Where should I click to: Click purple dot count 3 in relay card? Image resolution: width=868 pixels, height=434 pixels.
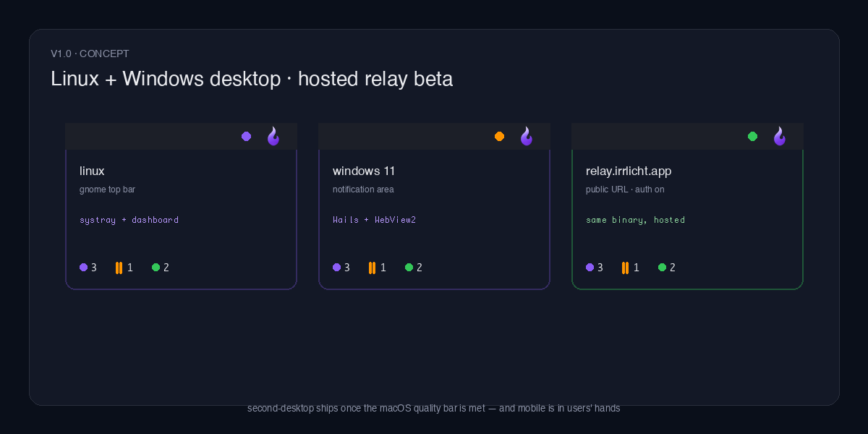[x=595, y=268]
